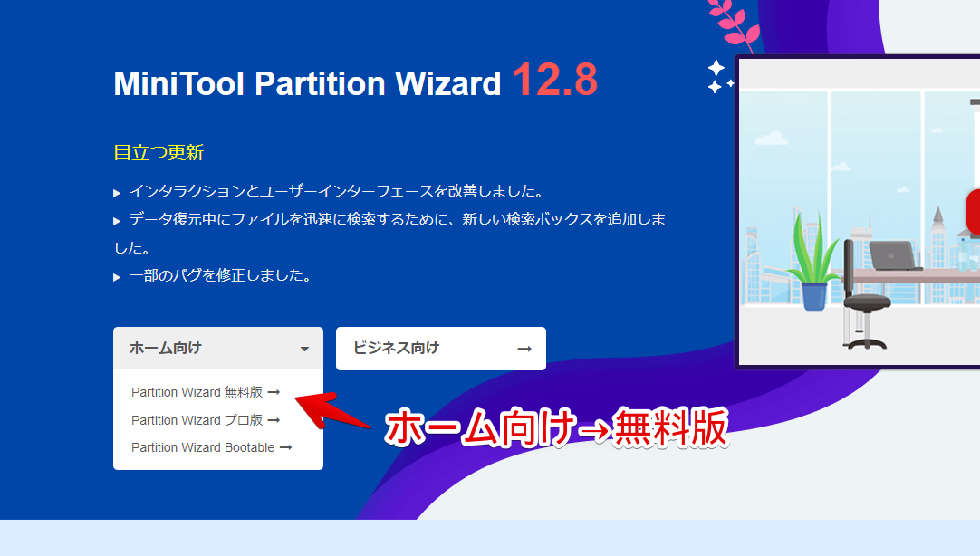The height and width of the screenshot is (556, 980).
Task: Click the データ復元中にファイルを迅速に検索 line
Action: pyautogui.click(x=389, y=233)
